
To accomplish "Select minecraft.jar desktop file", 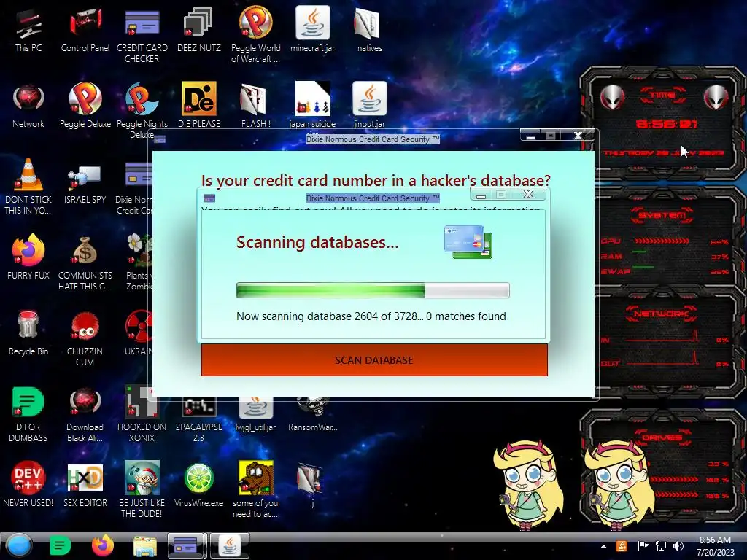I will (312, 29).
